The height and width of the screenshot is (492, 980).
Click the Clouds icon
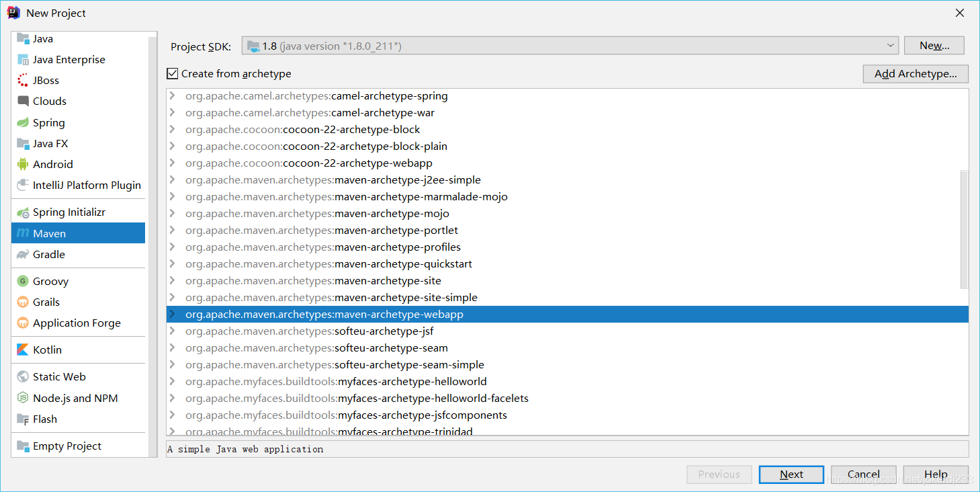(23, 101)
